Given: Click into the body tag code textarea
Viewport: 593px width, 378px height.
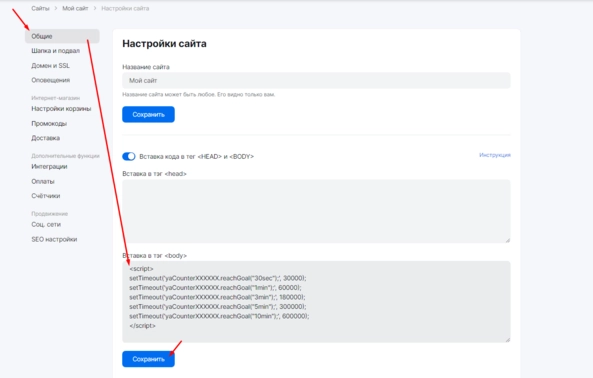Looking at the screenshot, I should pyautogui.click(x=316, y=302).
